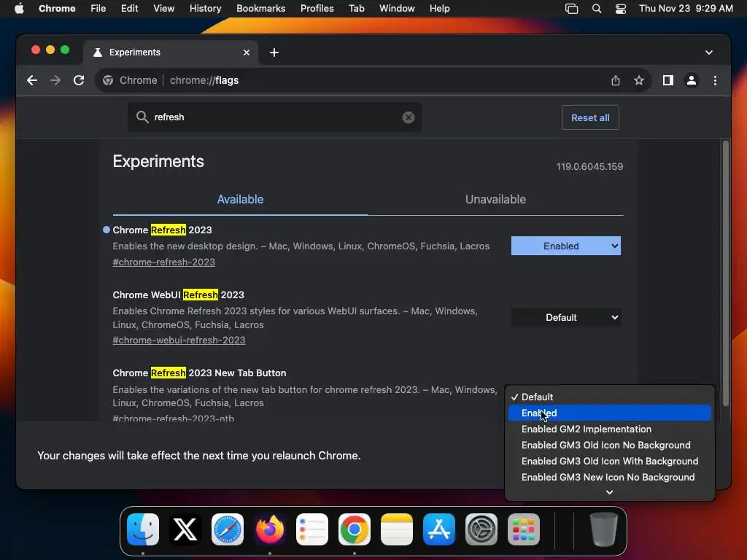Choose Enabled GM3 New Icon No Background

point(610,477)
